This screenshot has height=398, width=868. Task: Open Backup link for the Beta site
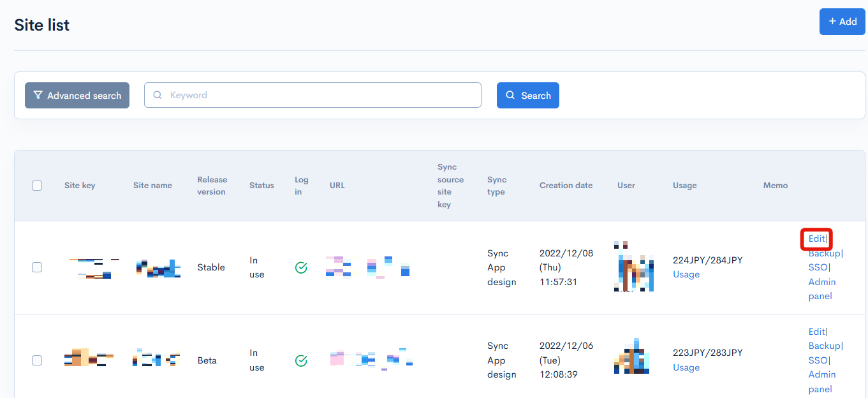[824, 346]
